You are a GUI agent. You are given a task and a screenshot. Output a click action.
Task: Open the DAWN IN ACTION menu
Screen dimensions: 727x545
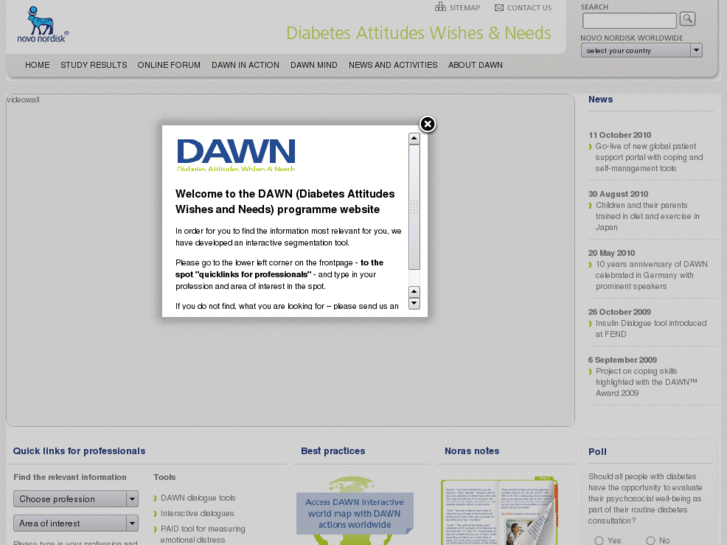tap(245, 65)
